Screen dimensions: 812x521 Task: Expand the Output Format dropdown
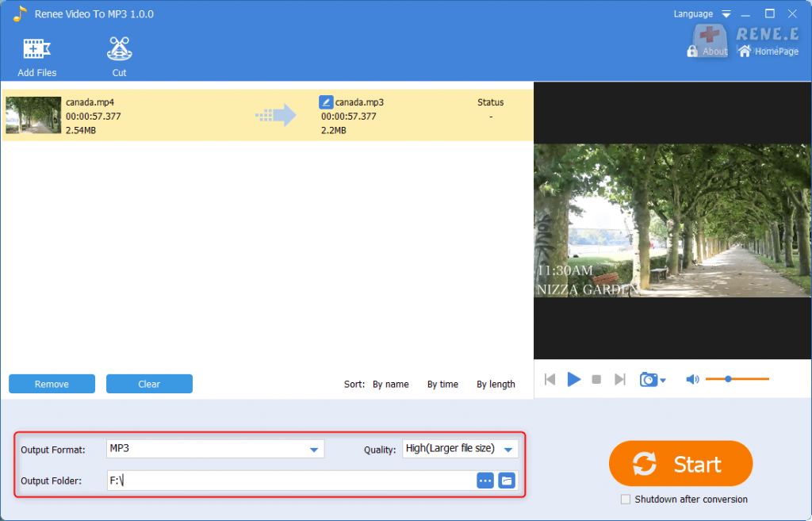point(313,450)
